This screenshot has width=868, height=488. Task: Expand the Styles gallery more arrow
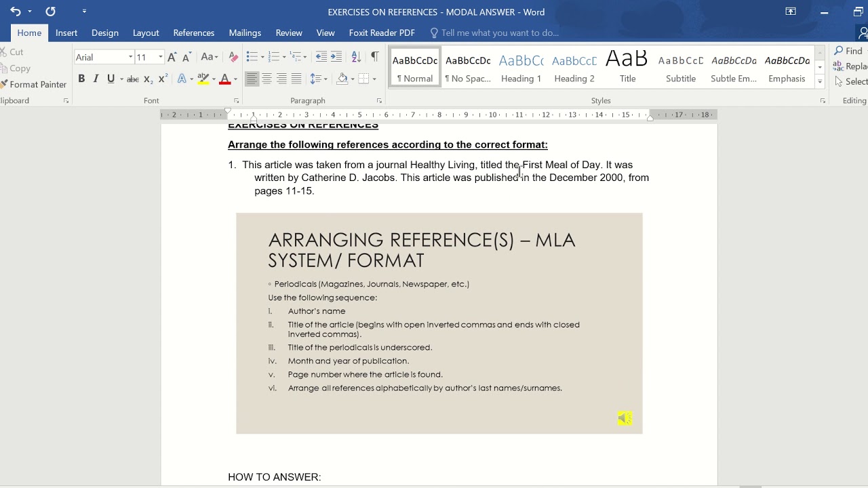tap(820, 81)
